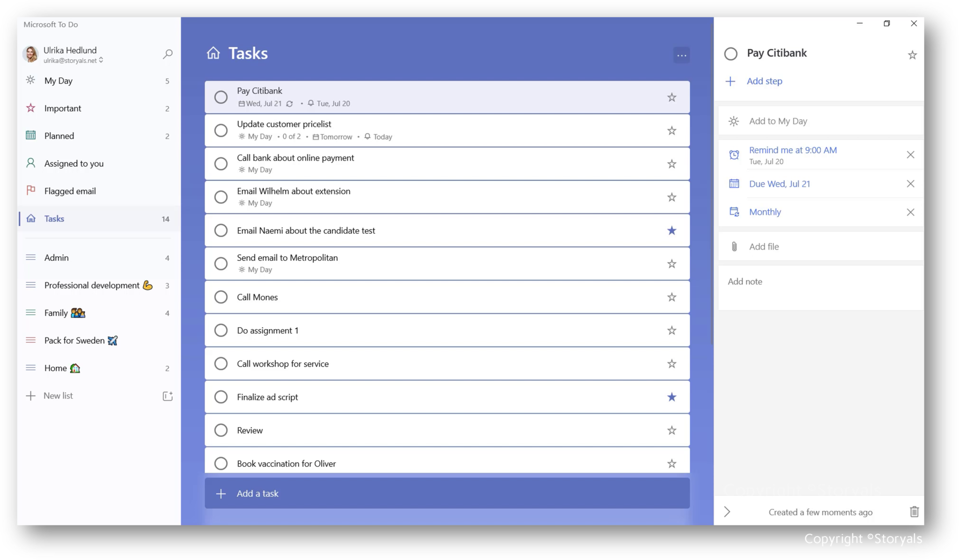Image resolution: width=959 pixels, height=560 pixels.
Task: Open the search icon in the sidebar
Action: pyautogui.click(x=167, y=54)
